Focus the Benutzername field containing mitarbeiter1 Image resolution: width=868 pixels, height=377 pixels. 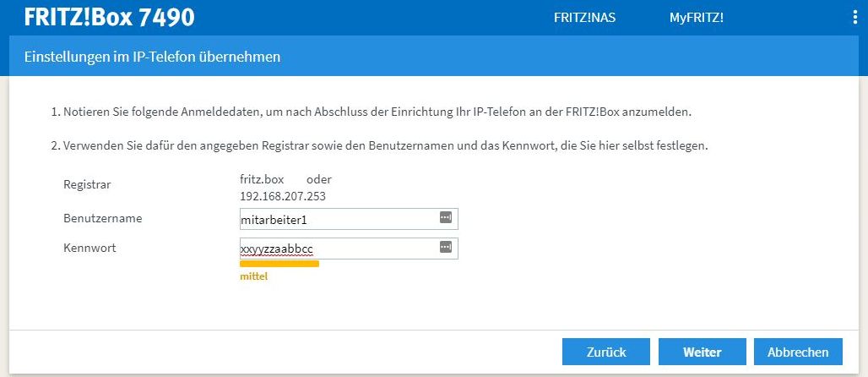[338, 219]
